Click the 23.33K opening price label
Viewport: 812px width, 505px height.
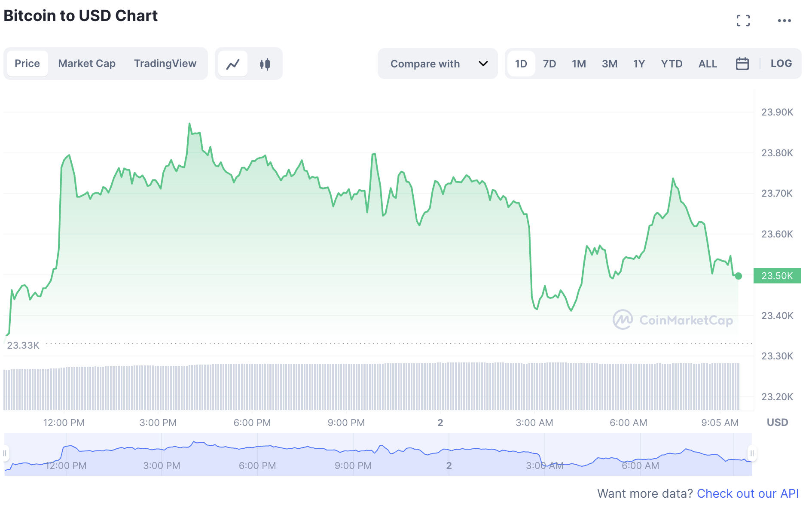(x=23, y=345)
